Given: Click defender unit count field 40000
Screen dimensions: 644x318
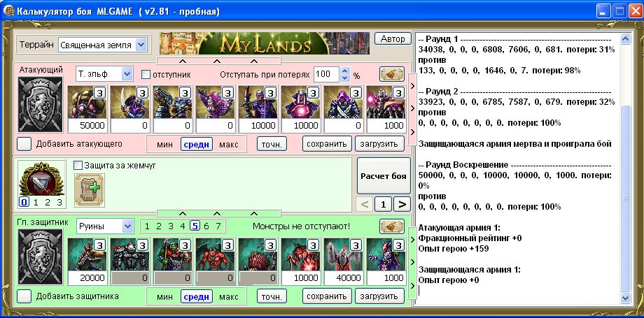Looking at the screenshot, I should pyautogui.click(x=344, y=277).
